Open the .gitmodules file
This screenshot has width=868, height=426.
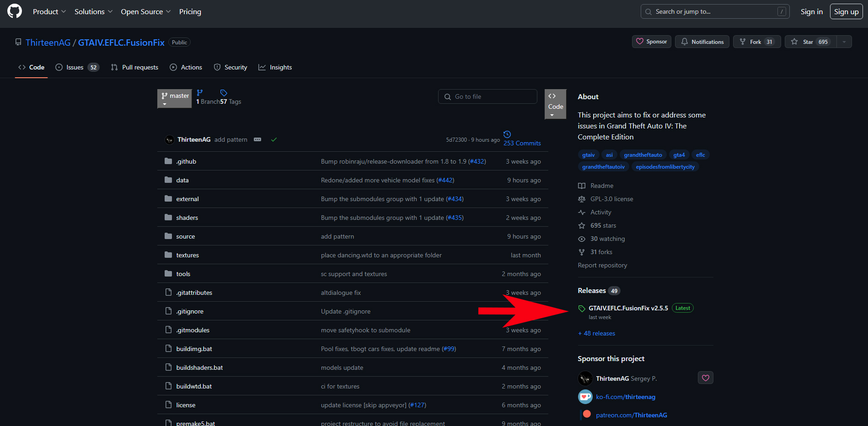193,330
